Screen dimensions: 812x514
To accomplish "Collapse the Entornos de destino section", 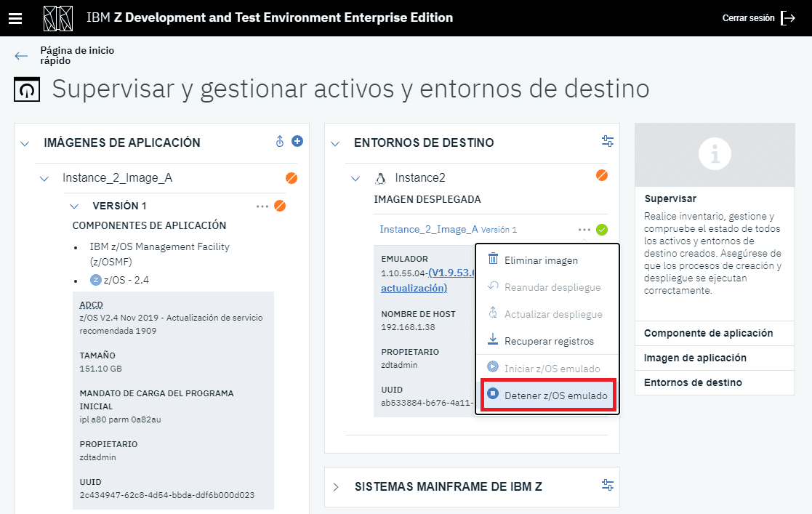I will tap(335, 143).
